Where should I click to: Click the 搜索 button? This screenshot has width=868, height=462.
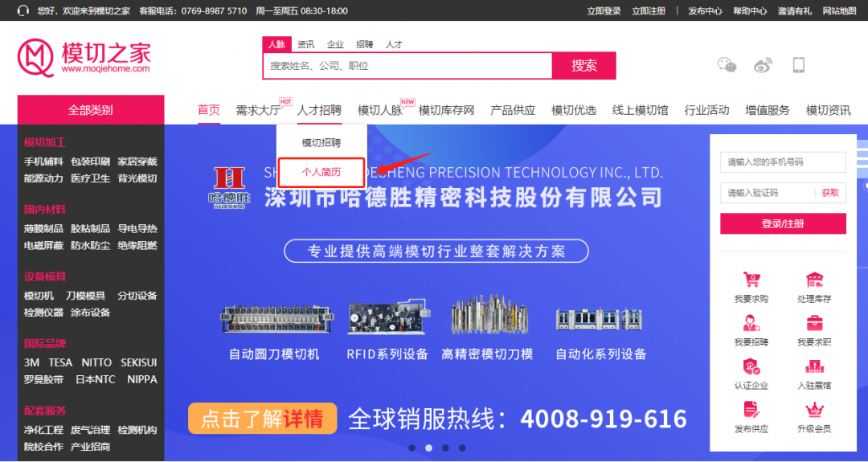(x=584, y=66)
